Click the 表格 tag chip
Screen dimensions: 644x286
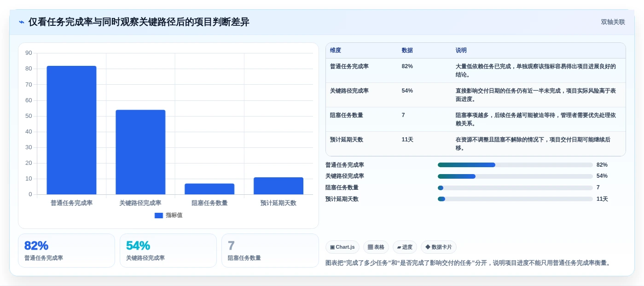(x=376, y=247)
